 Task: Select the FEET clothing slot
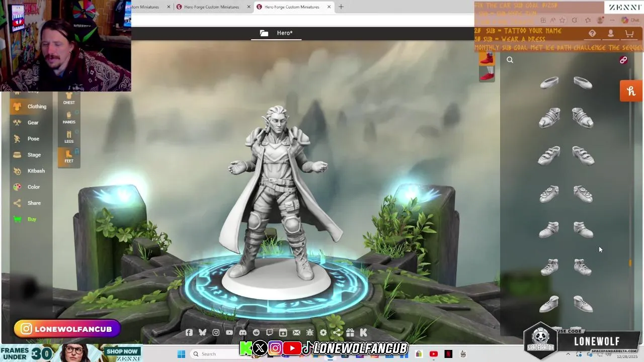click(x=69, y=156)
